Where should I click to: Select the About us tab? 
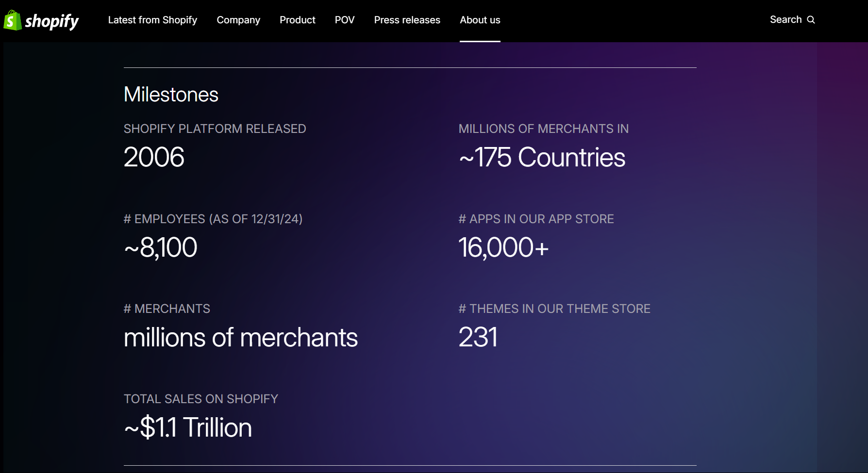point(480,20)
